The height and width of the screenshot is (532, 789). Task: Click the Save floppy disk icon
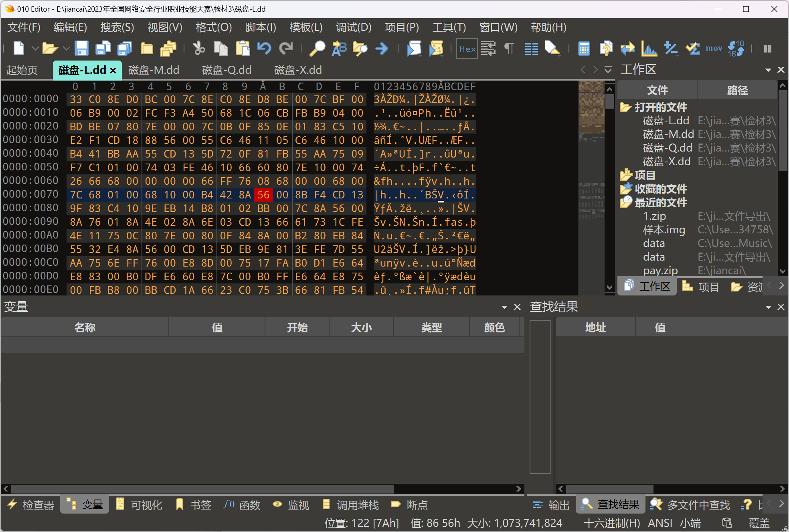[x=82, y=49]
